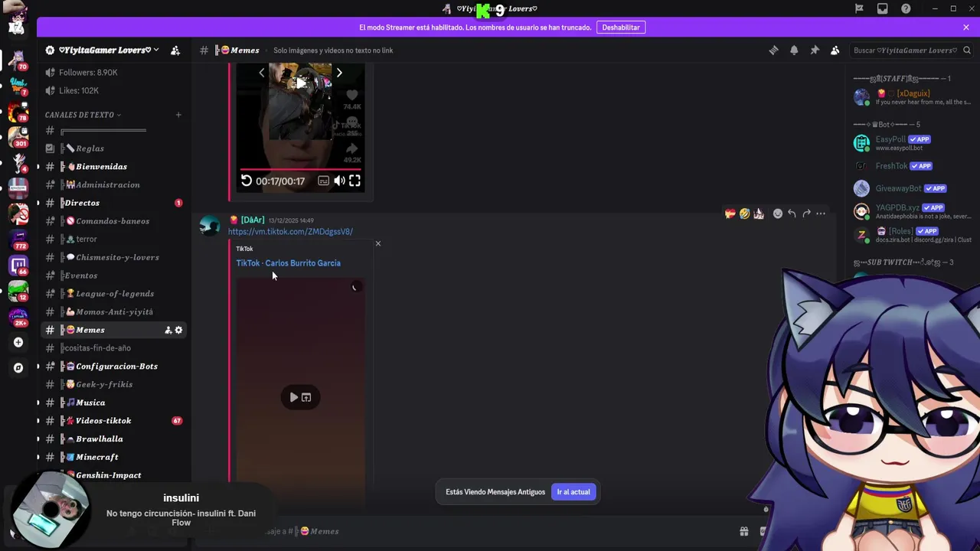Click inside the Buscar server search field

pyautogui.click(x=910, y=51)
